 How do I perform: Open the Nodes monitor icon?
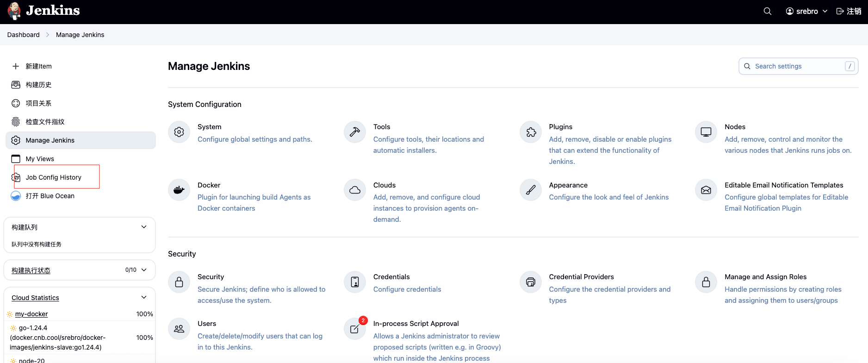click(706, 132)
